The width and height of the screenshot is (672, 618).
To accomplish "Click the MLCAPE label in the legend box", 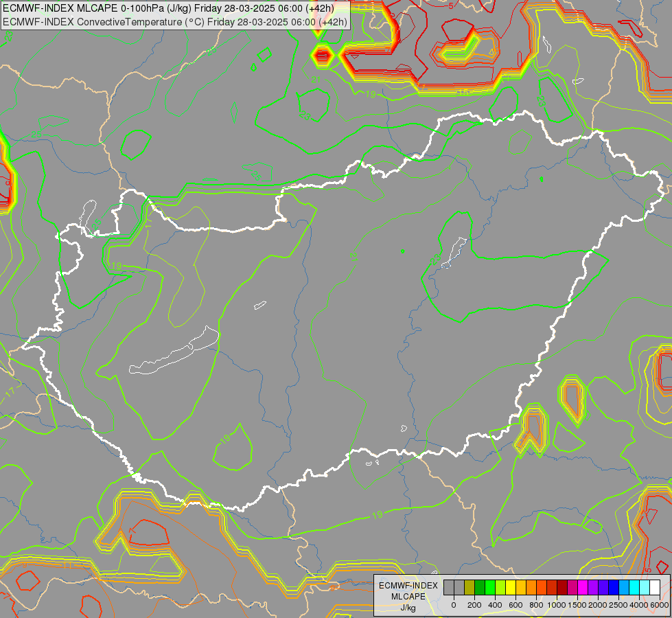I will tap(408, 597).
